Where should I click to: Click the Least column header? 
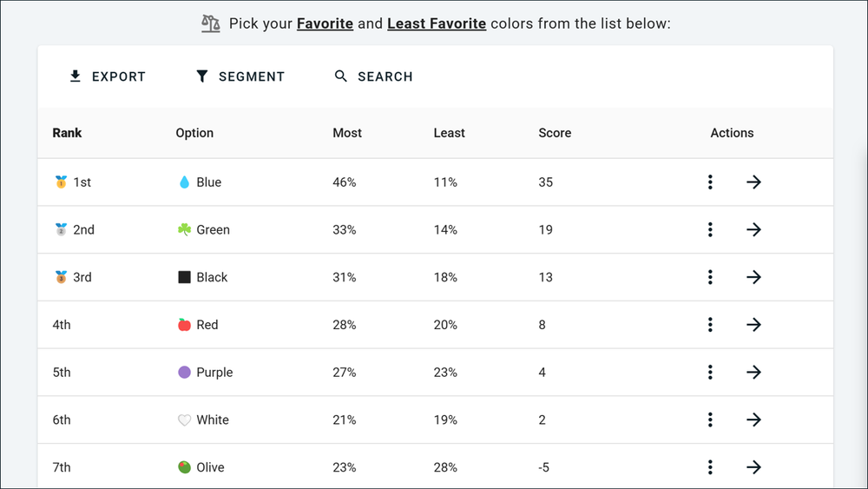[x=449, y=133]
